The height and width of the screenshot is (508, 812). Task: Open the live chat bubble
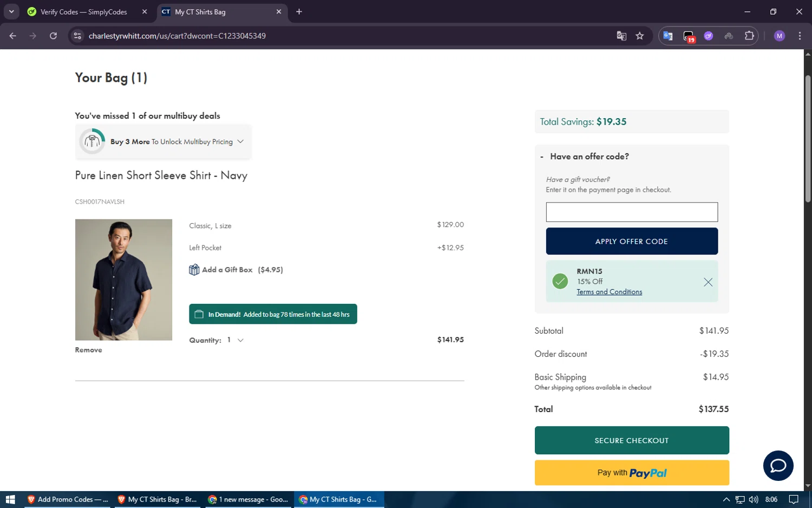point(778,465)
